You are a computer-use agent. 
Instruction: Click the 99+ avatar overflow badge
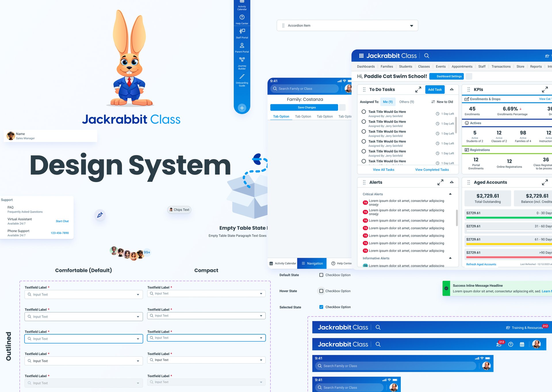click(147, 252)
